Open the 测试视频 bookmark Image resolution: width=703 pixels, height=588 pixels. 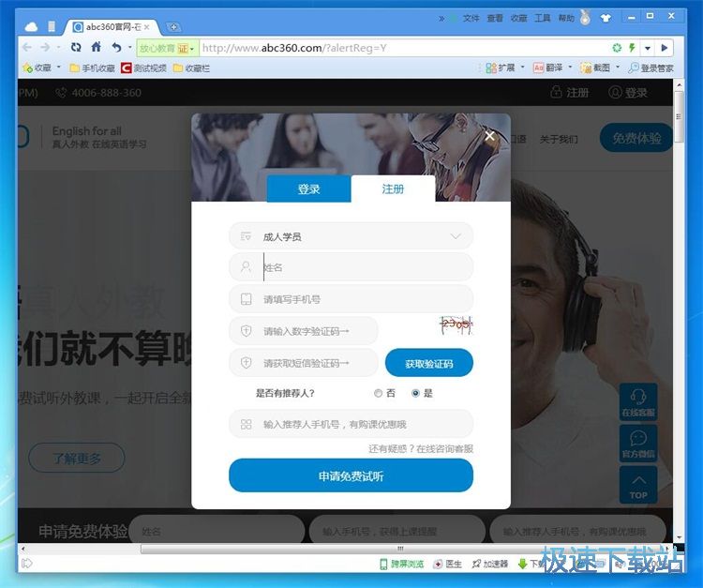point(144,68)
